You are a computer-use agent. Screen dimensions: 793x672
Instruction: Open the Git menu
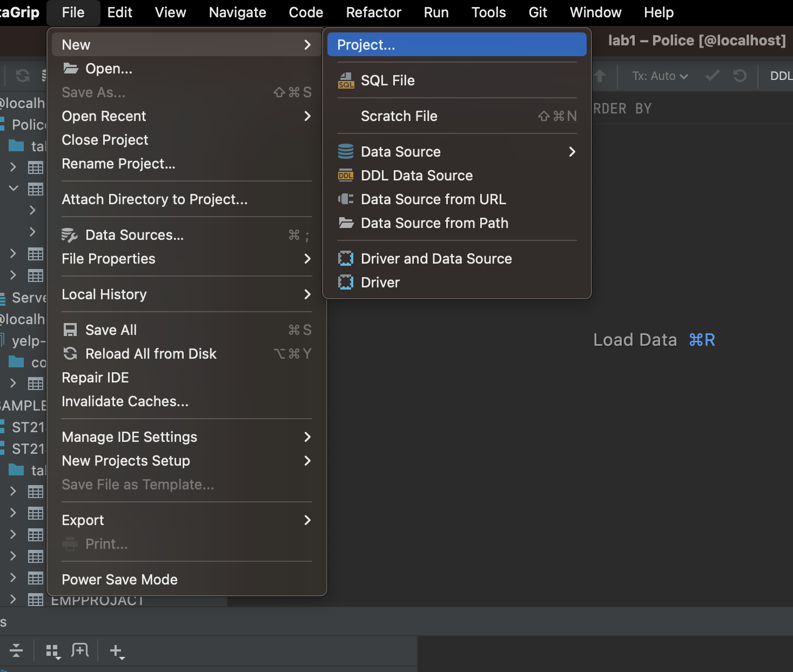coord(537,12)
